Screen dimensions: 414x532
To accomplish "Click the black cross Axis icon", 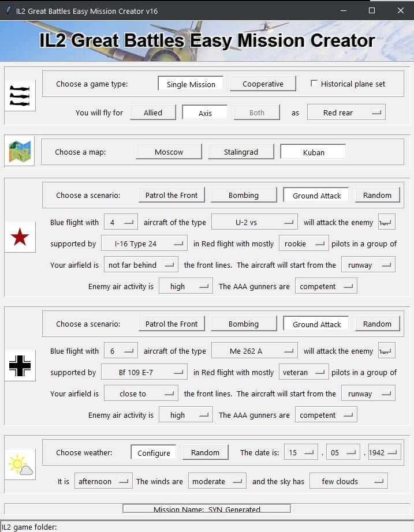I will click(x=20, y=365).
